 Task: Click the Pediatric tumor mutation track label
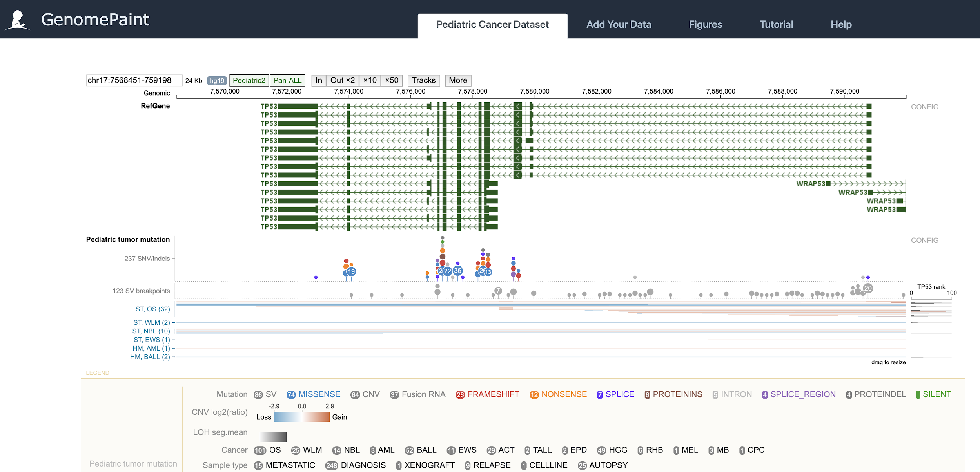[128, 239]
